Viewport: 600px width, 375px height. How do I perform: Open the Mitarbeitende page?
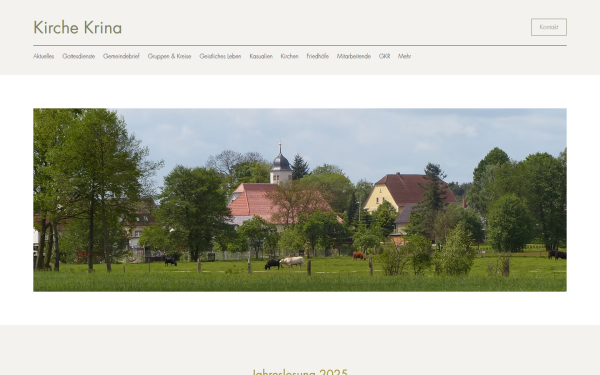(x=354, y=56)
